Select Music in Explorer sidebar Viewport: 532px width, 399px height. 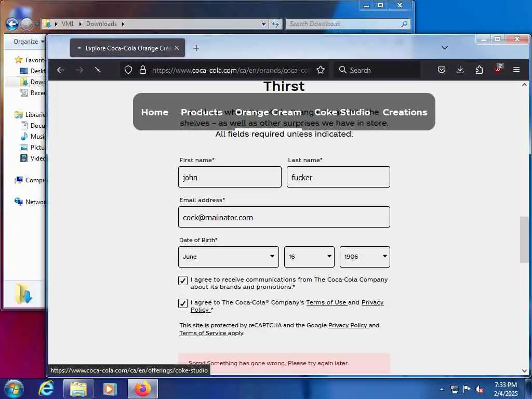pos(33,137)
